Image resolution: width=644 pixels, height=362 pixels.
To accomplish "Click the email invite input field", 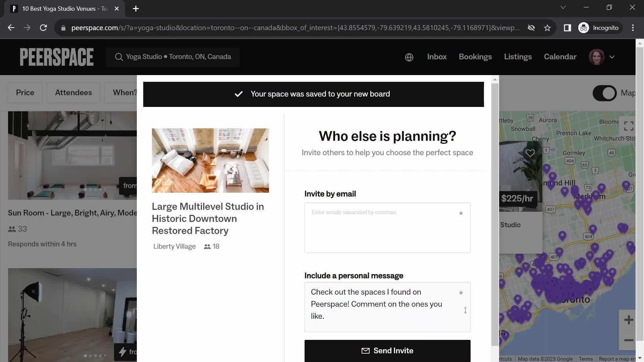I will point(388,228).
